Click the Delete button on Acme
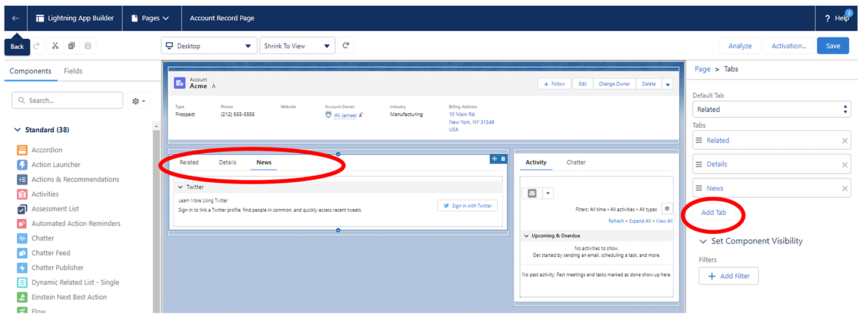The height and width of the screenshot is (317, 868). click(x=649, y=84)
